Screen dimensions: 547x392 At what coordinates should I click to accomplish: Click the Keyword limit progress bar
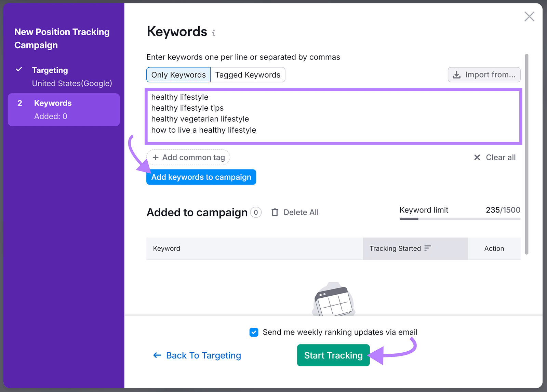coord(459,219)
